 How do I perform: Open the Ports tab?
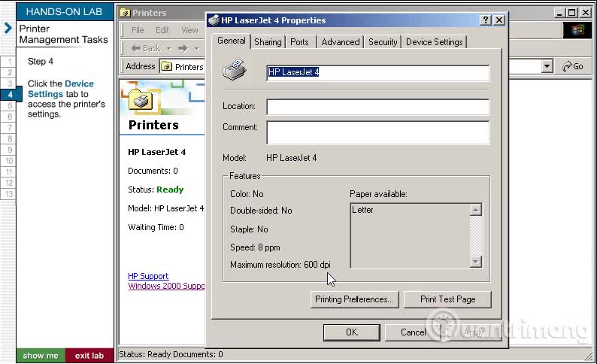point(299,42)
